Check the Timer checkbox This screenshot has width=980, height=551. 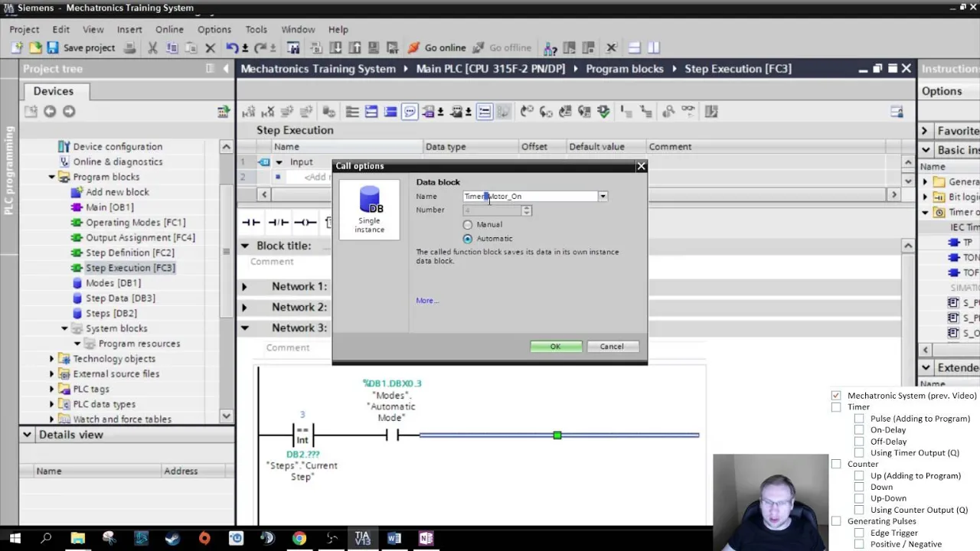click(836, 407)
